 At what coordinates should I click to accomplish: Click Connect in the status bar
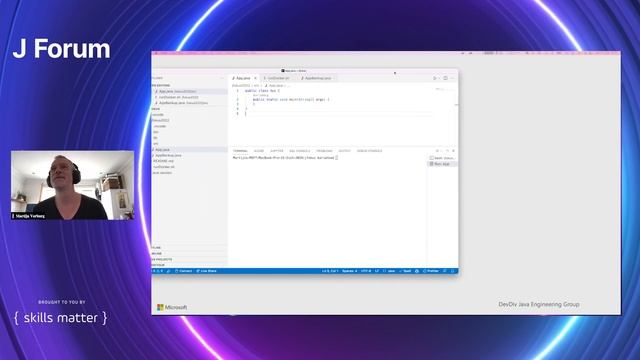click(184, 271)
